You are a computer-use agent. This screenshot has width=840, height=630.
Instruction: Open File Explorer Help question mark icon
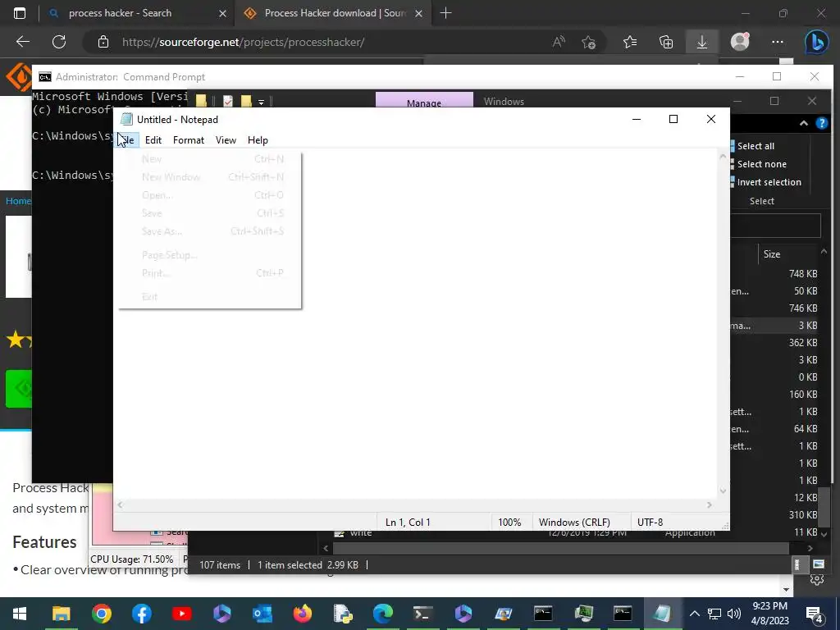click(822, 123)
